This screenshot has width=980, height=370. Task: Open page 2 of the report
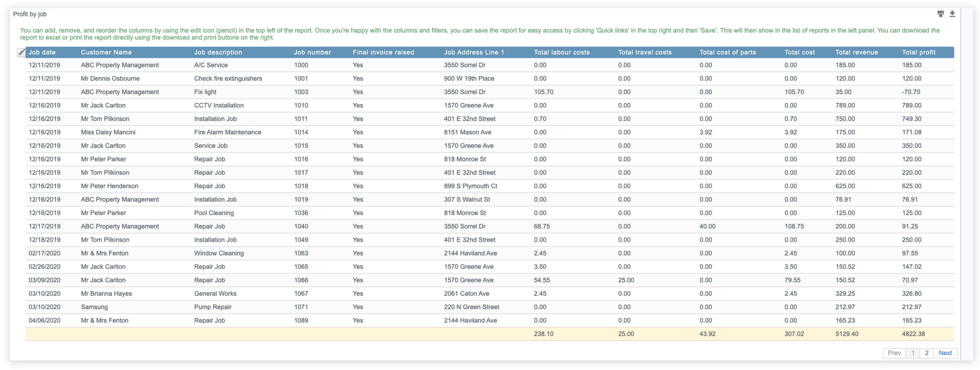click(926, 353)
